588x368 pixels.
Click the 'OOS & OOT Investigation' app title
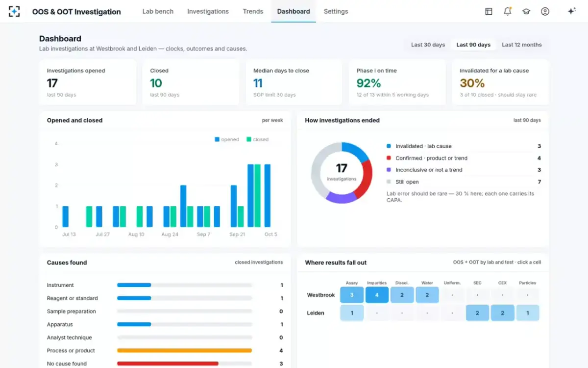(x=76, y=12)
